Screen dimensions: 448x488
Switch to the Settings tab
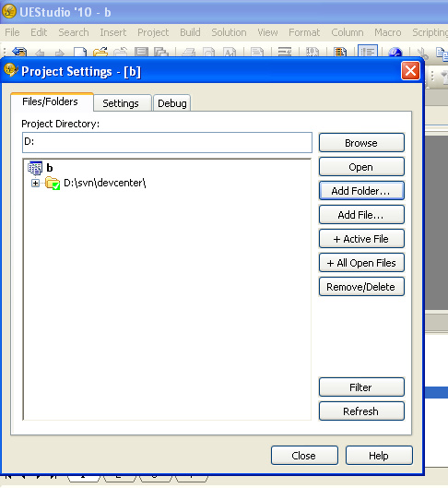pyautogui.click(x=121, y=103)
